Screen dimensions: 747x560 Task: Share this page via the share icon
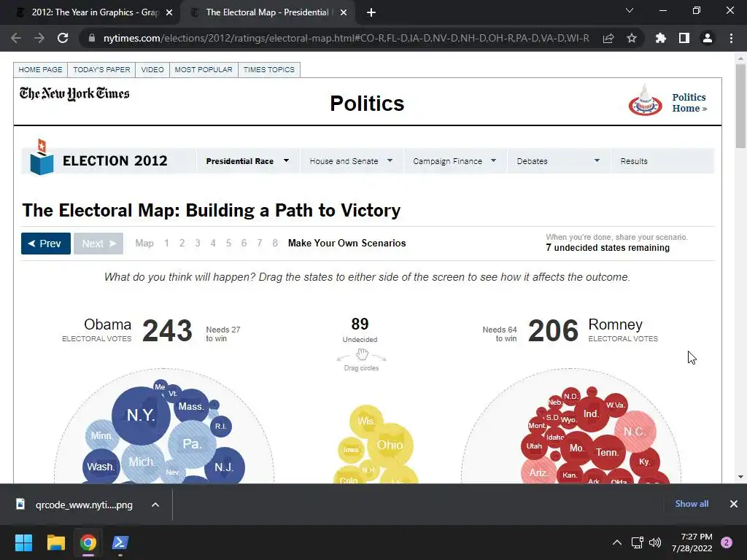pos(608,38)
